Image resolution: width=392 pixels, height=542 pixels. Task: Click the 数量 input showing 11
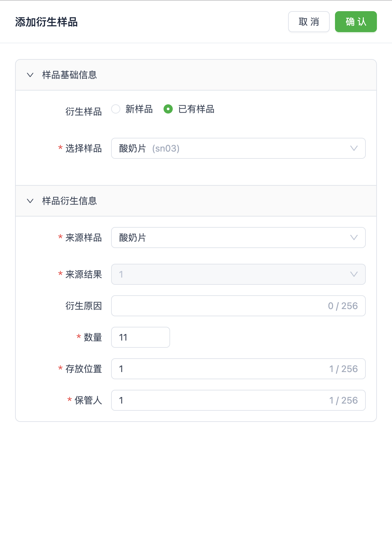(x=140, y=337)
